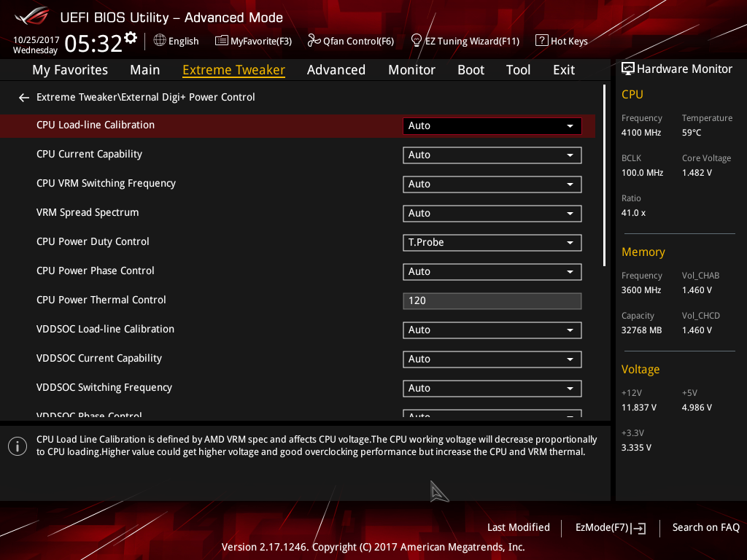The height and width of the screenshot is (560, 747).
Task: Click the 10/25/2017 date text
Action: 36,40
